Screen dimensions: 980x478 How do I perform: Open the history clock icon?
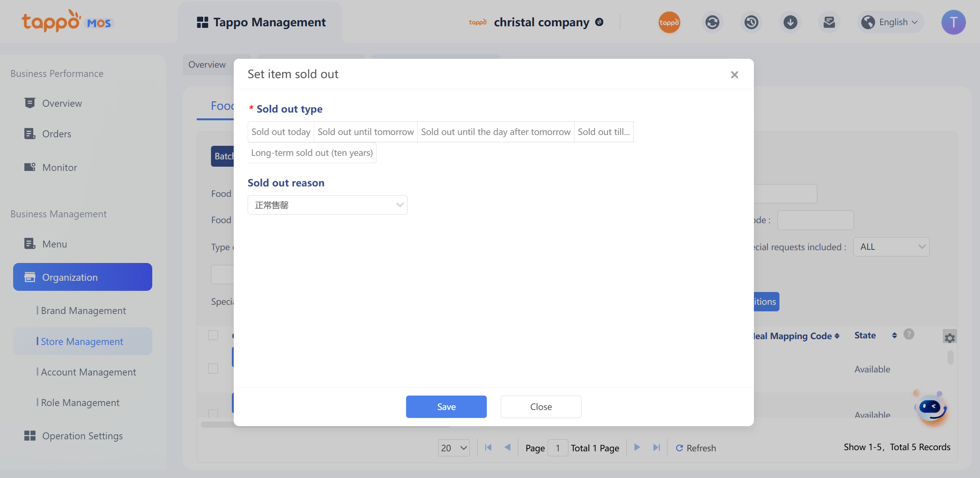[x=751, y=22]
